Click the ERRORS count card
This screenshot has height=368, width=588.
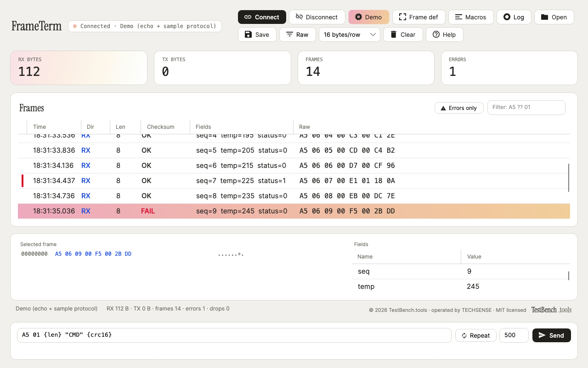509,68
